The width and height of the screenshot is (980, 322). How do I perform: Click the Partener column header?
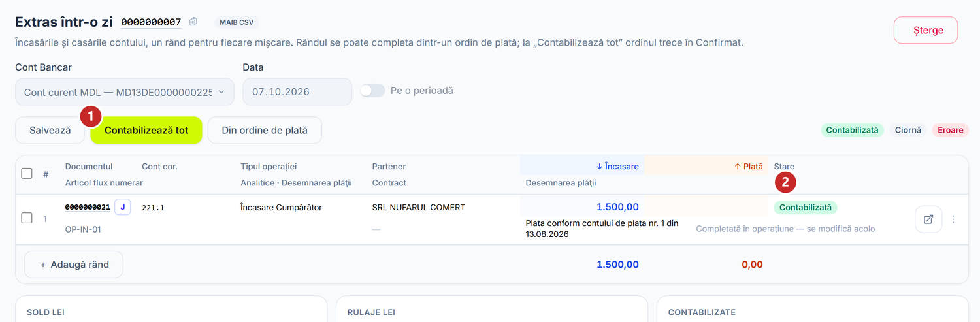pos(389,167)
